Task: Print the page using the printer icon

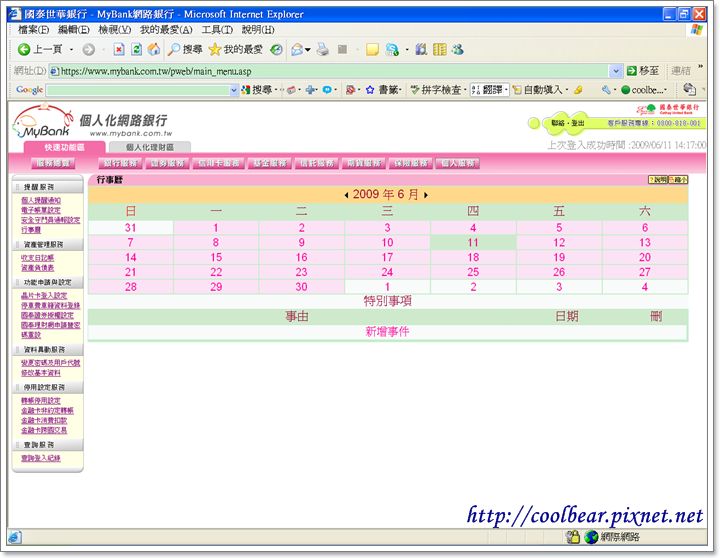Action: [x=323, y=49]
